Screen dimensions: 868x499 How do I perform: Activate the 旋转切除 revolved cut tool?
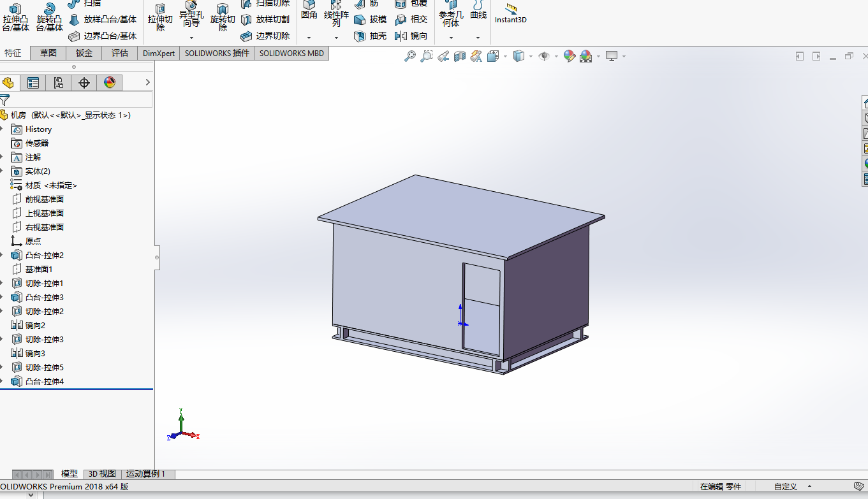coord(223,17)
